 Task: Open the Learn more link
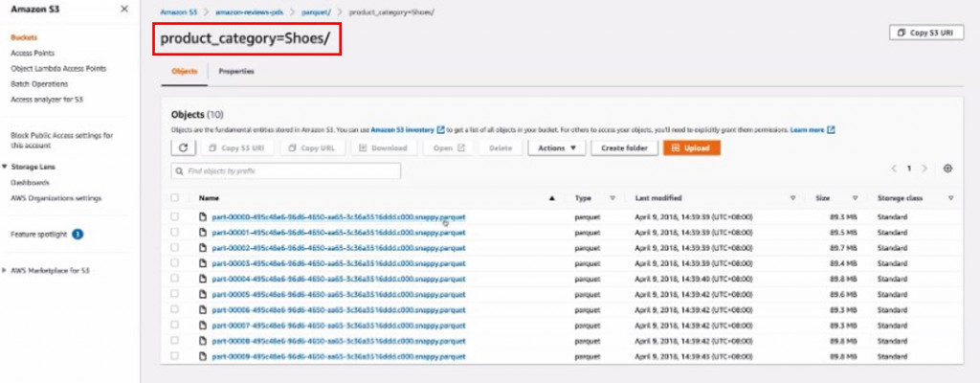(807, 130)
